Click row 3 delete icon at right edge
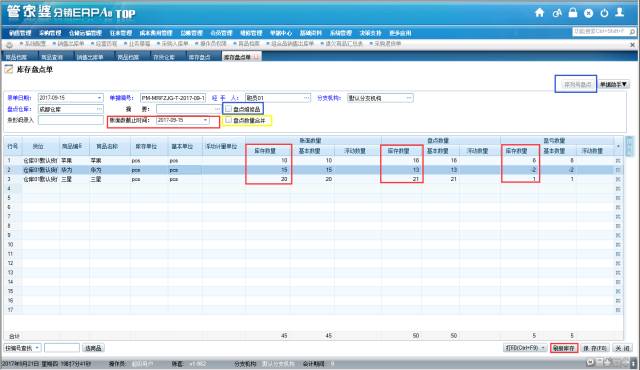Screen dimensions: 640x370 tap(618, 179)
